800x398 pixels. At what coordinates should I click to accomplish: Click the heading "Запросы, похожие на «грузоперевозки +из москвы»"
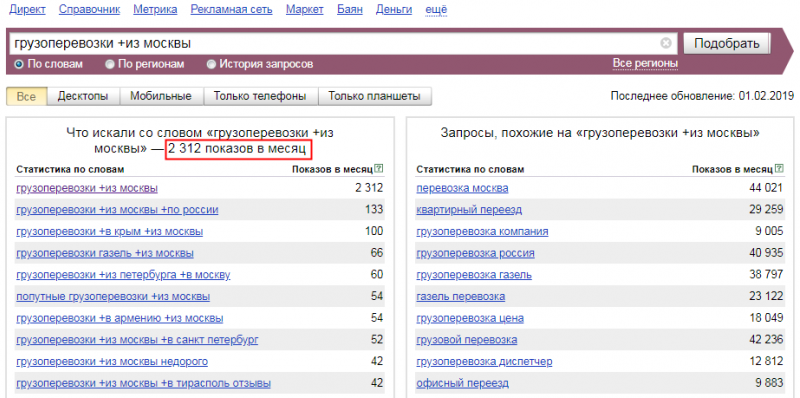(x=600, y=134)
